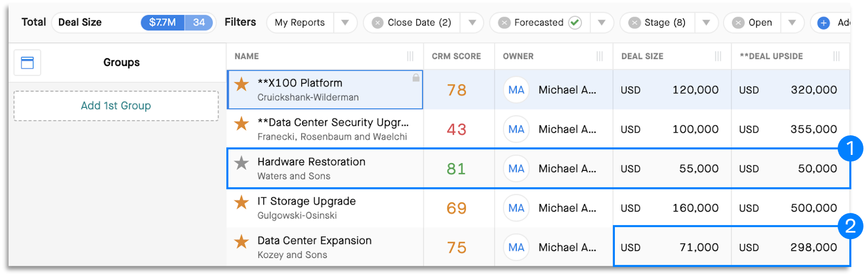Screen dimensions: 868x276
Task: Click MA avatar in Data Center Expansion row
Action: point(516,248)
